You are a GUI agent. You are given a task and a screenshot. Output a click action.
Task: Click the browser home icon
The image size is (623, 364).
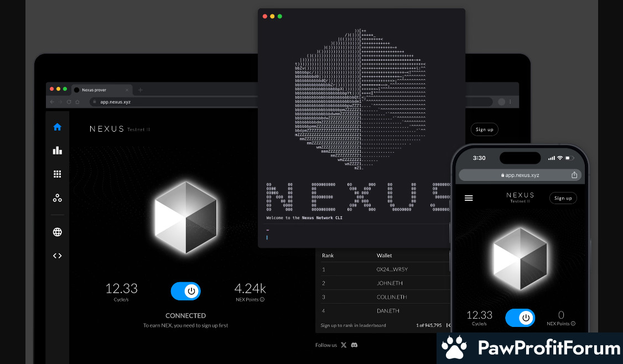(77, 102)
